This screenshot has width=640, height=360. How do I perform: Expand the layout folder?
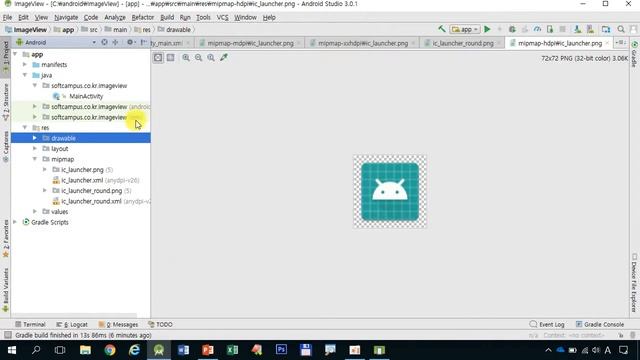35,149
